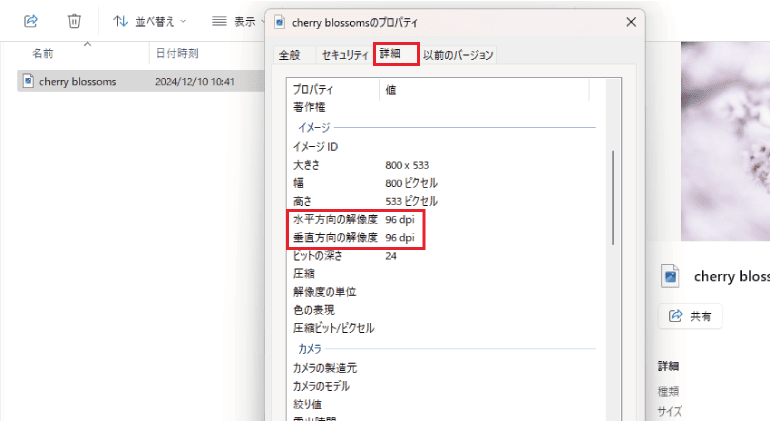
Task: Switch to the セキュリティ tab
Action: (x=345, y=55)
